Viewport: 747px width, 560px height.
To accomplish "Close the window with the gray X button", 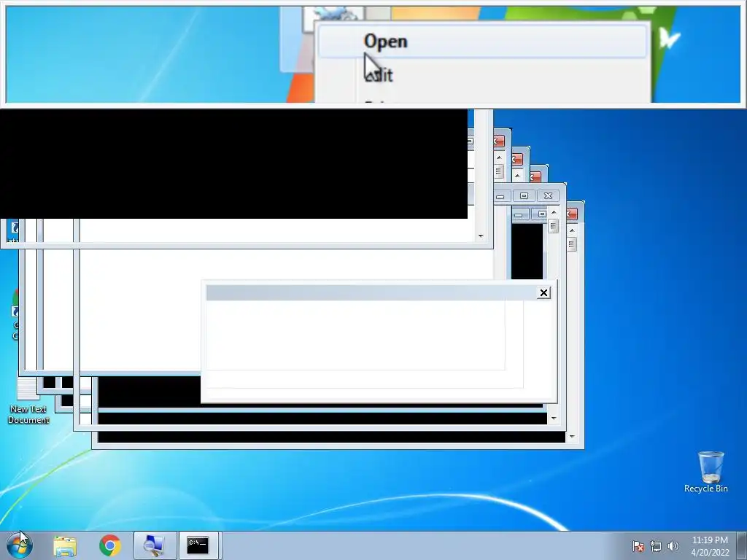I will (x=549, y=196).
